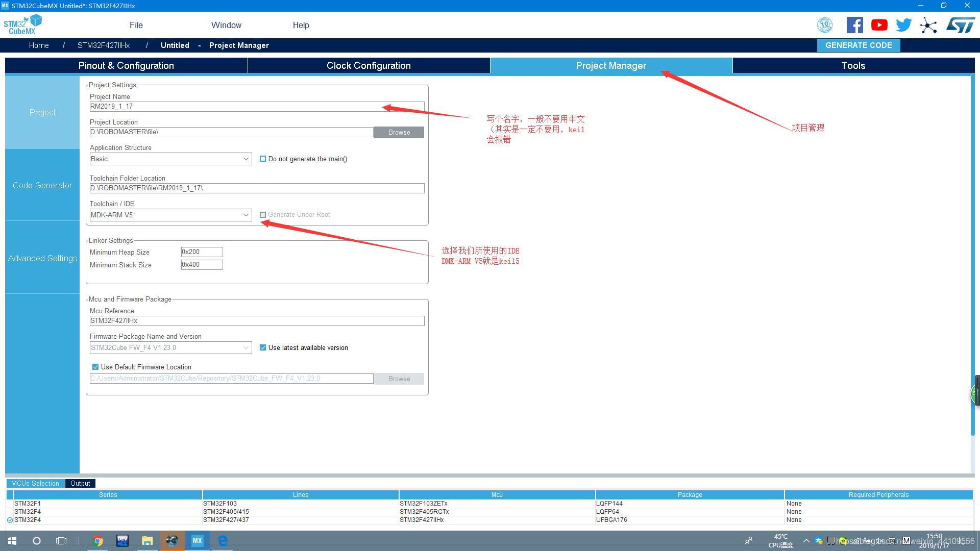Switch to Clock Configuration tab
Screen dimensions: 980x551
[x=369, y=65]
